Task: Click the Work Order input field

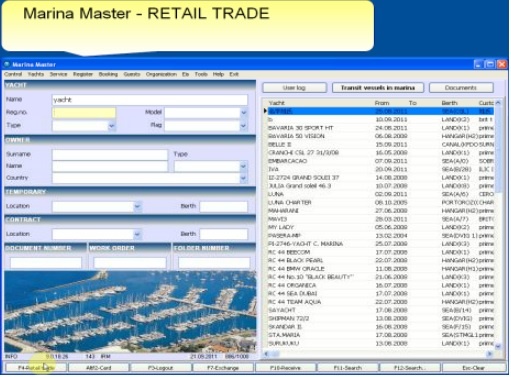Action: (x=130, y=263)
